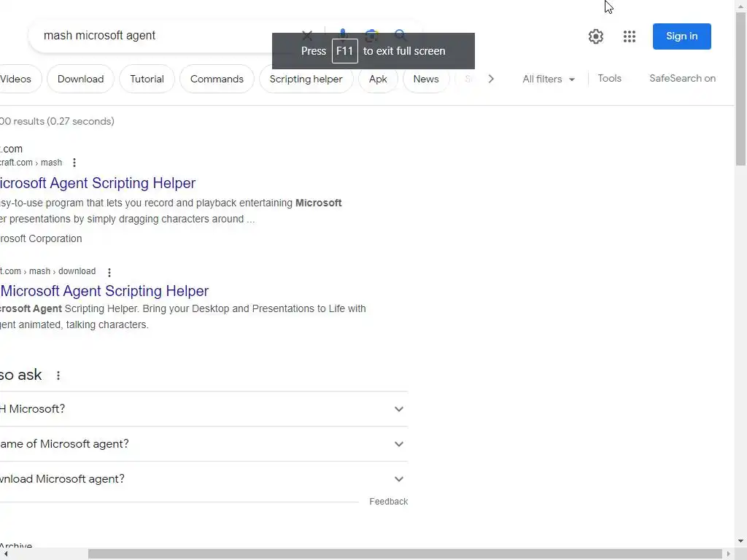Show more filter chips with the right arrow
The height and width of the screenshot is (560, 747).
pyautogui.click(x=491, y=79)
